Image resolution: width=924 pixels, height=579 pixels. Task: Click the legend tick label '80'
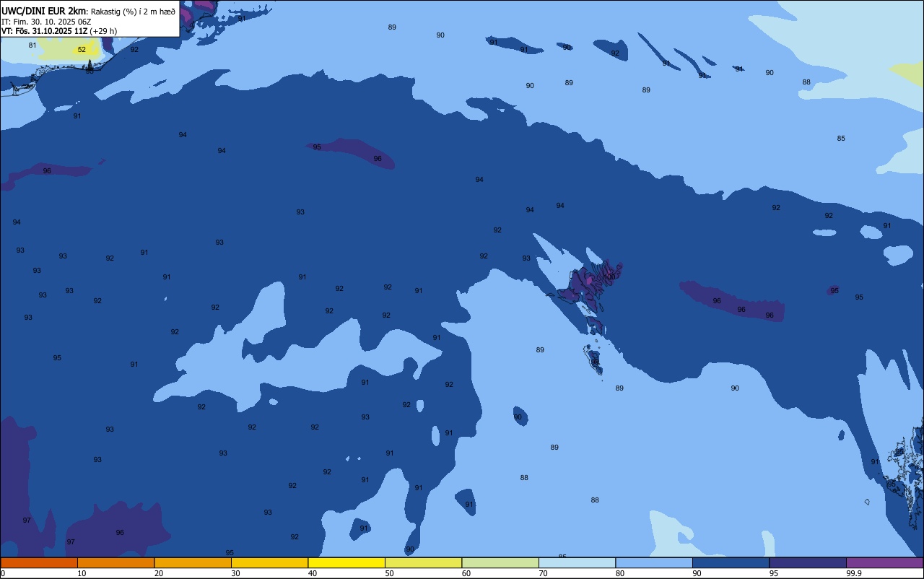620,573
